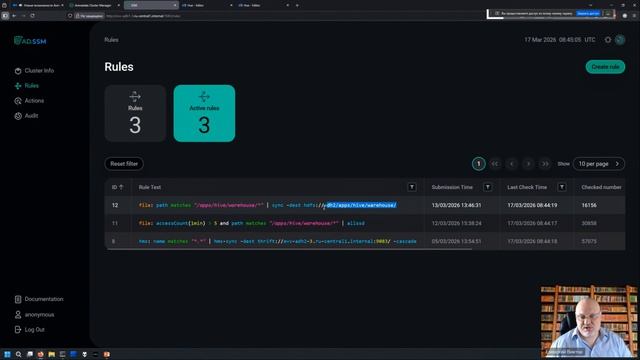This screenshot has height=360, width=640.
Task: Select page 1 in pagination
Action: [479, 164]
